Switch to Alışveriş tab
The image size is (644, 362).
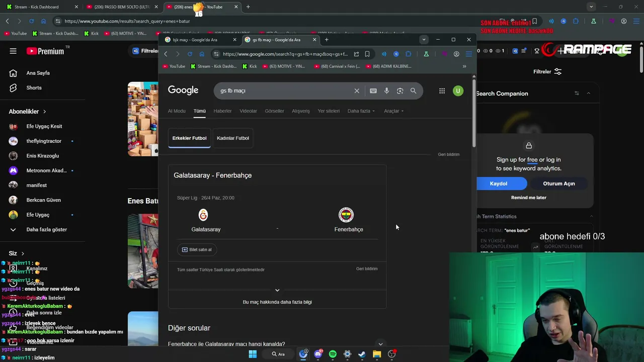pos(301,111)
